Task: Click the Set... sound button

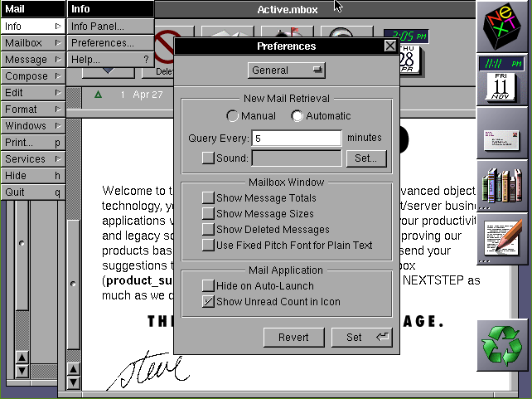Action: tap(366, 158)
